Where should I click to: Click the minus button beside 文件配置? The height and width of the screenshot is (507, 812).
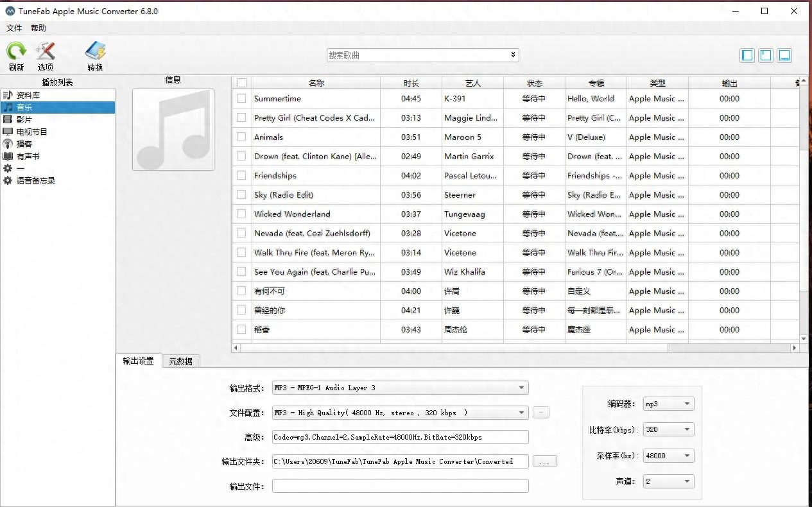pyautogui.click(x=540, y=412)
